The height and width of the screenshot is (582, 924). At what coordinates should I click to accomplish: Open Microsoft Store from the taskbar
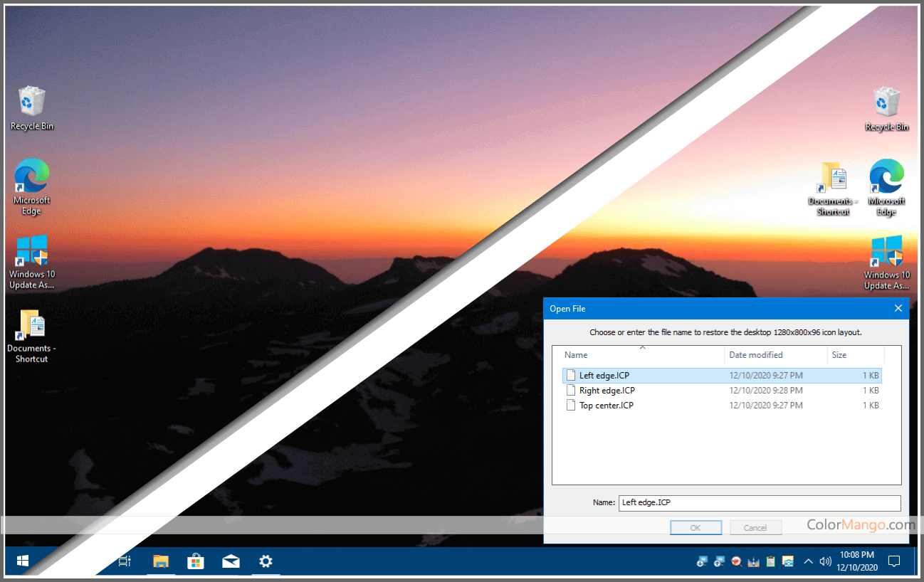195,561
